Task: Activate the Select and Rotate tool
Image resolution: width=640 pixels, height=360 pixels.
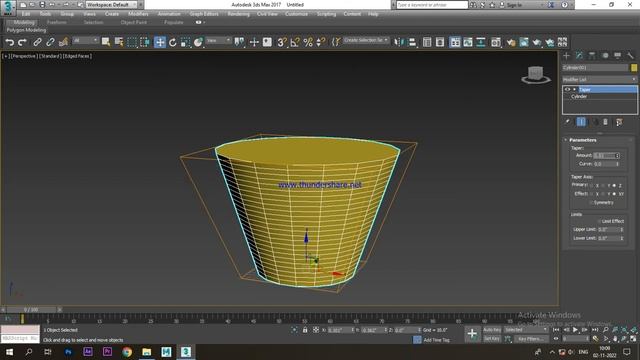Action: pos(173,42)
